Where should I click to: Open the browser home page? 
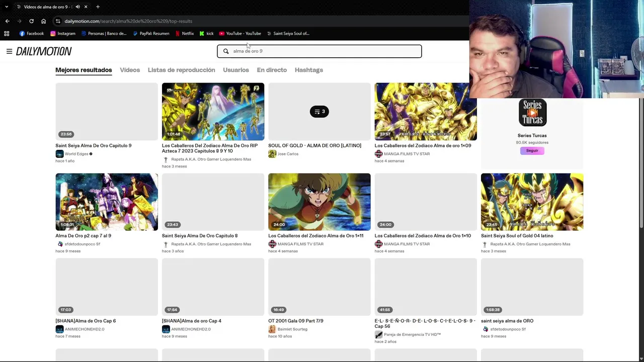click(43, 21)
